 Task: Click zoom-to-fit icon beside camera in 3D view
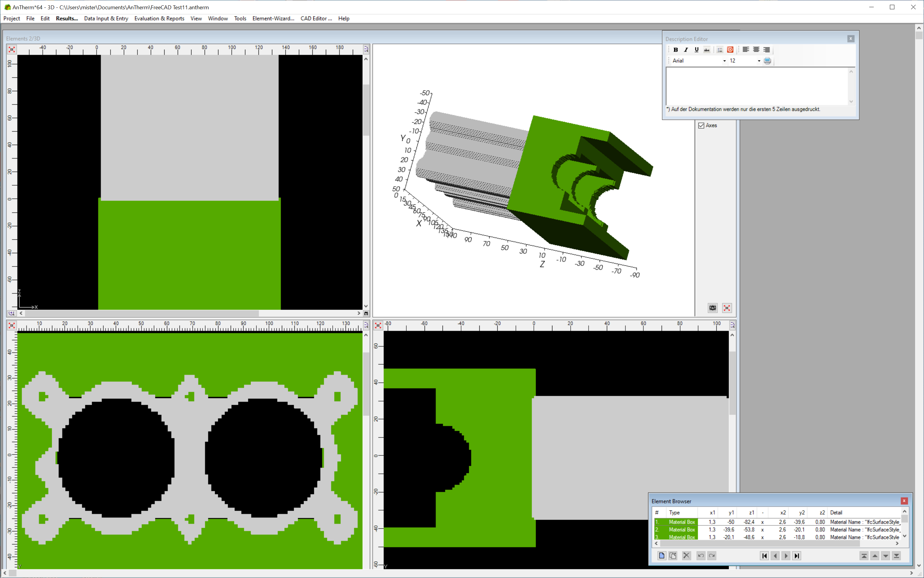[x=727, y=308]
